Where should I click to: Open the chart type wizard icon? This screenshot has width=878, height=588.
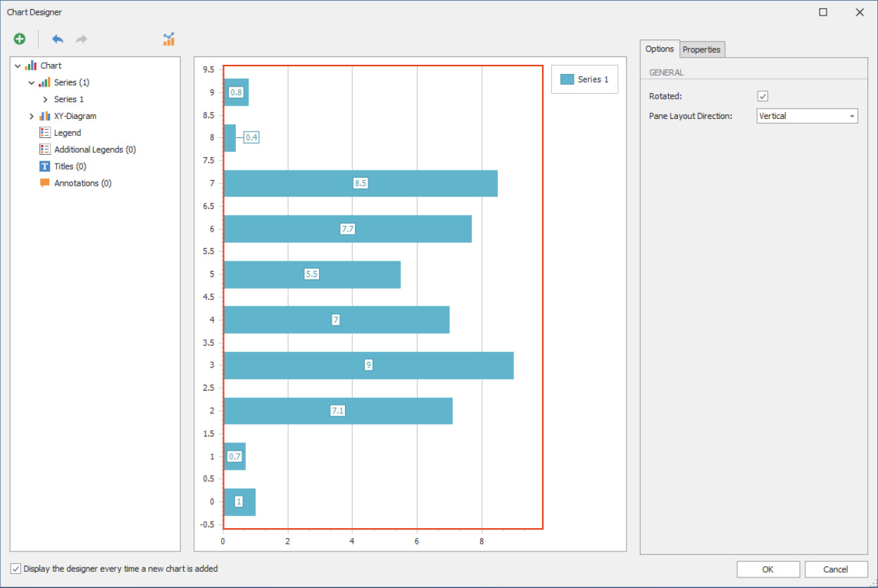[x=168, y=39]
